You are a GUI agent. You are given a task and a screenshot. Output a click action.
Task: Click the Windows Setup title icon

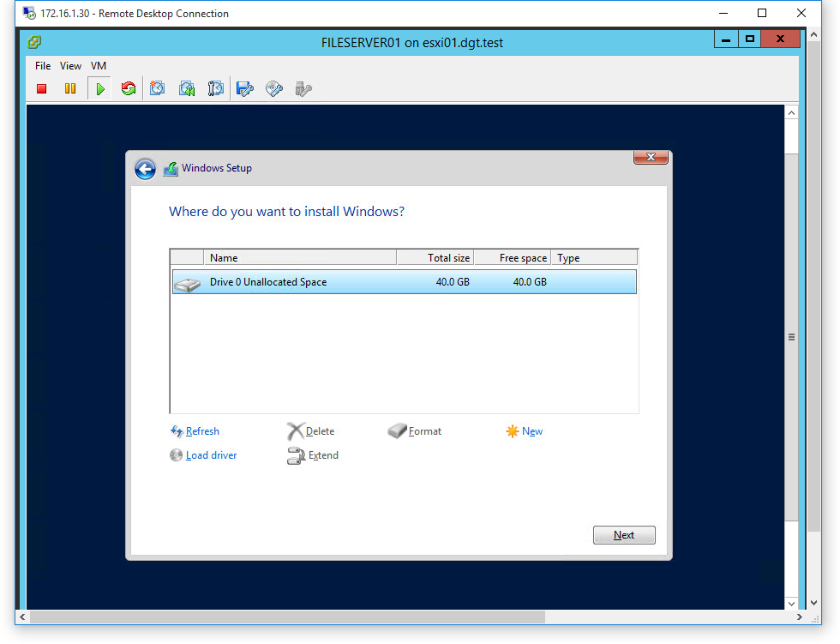tap(171, 169)
